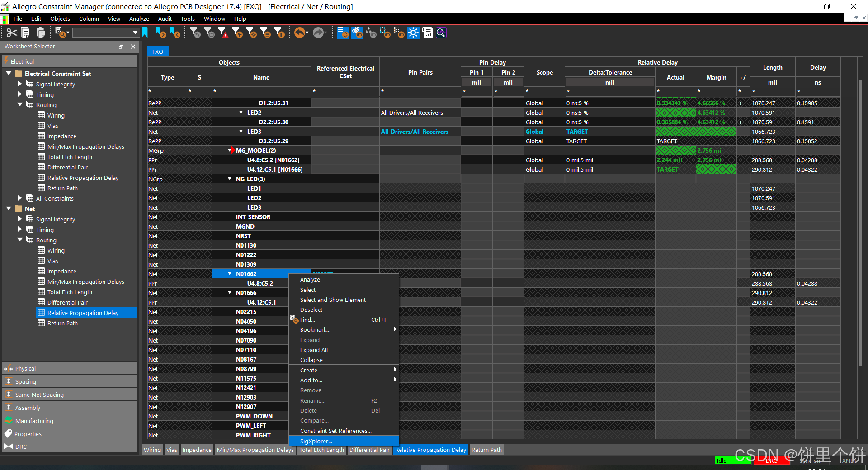This screenshot has height=470, width=868.
Task: Open the Spacing worksheet section
Action: (70, 381)
